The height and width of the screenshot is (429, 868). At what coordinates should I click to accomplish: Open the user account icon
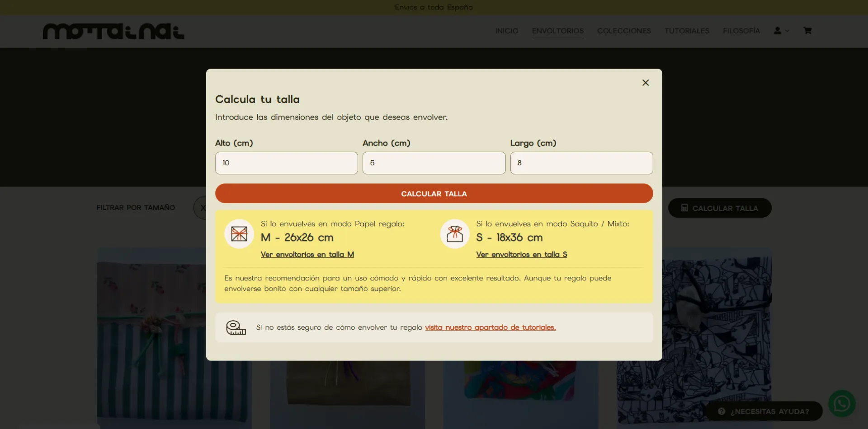point(778,31)
